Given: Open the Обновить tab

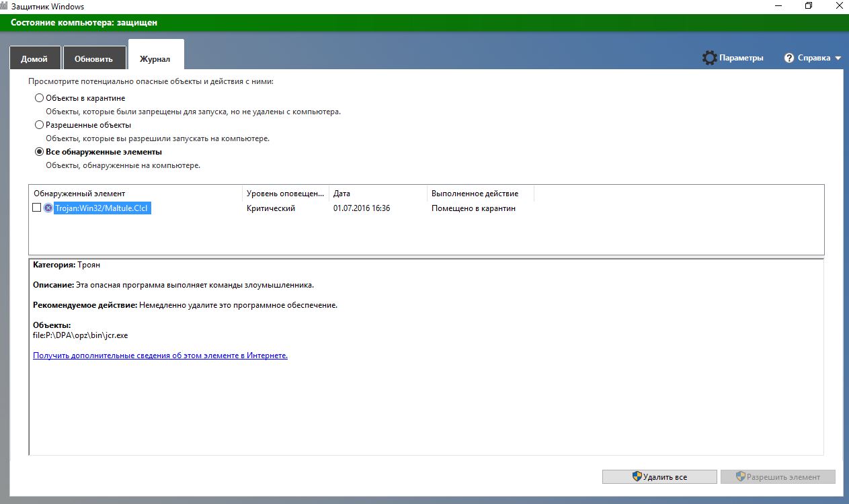Looking at the screenshot, I should click(x=93, y=58).
